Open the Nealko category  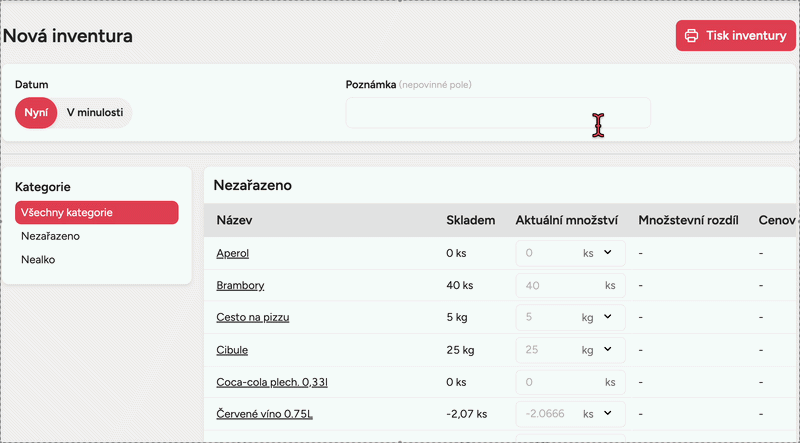point(38,259)
